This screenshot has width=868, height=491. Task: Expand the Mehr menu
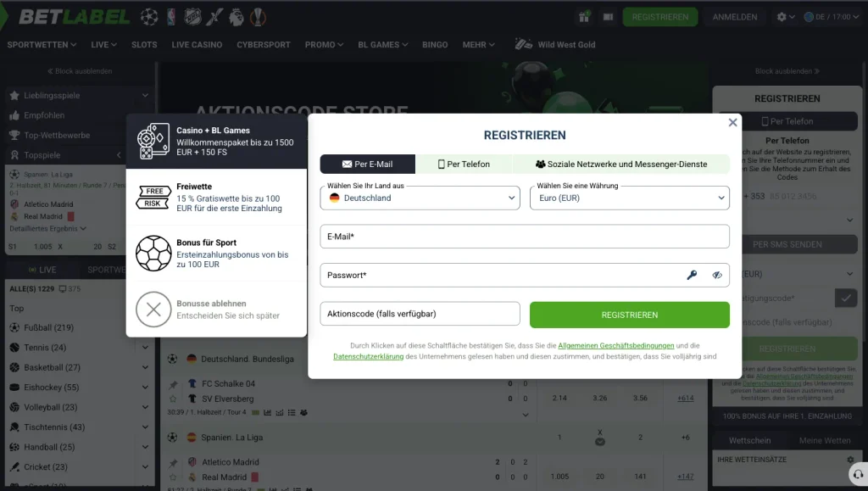(478, 45)
